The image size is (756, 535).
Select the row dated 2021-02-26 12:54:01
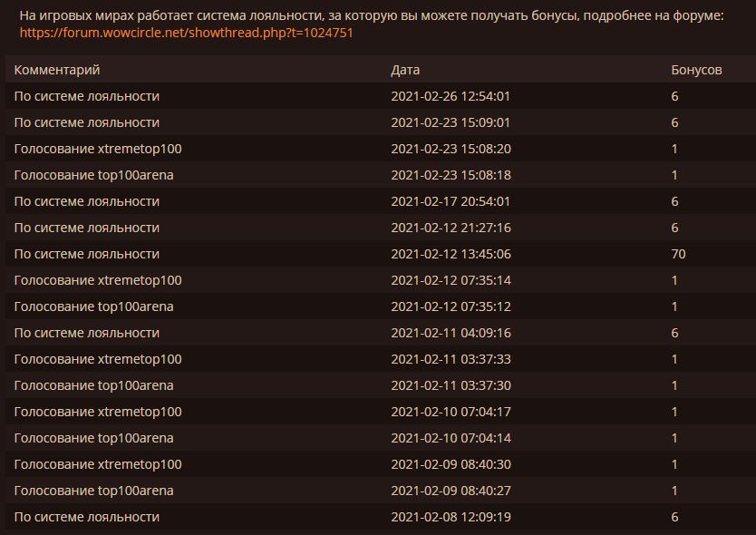(x=381, y=96)
